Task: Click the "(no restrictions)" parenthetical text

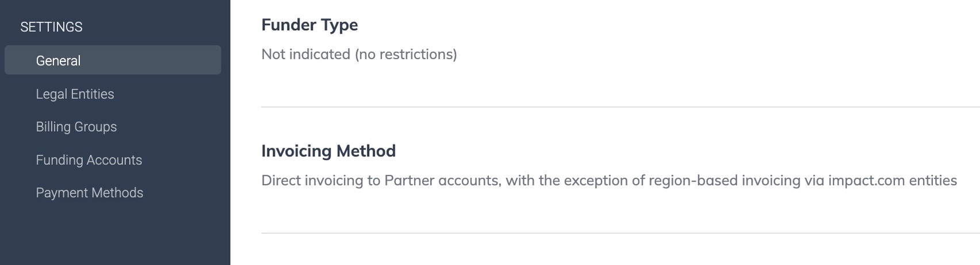Action: (405, 54)
